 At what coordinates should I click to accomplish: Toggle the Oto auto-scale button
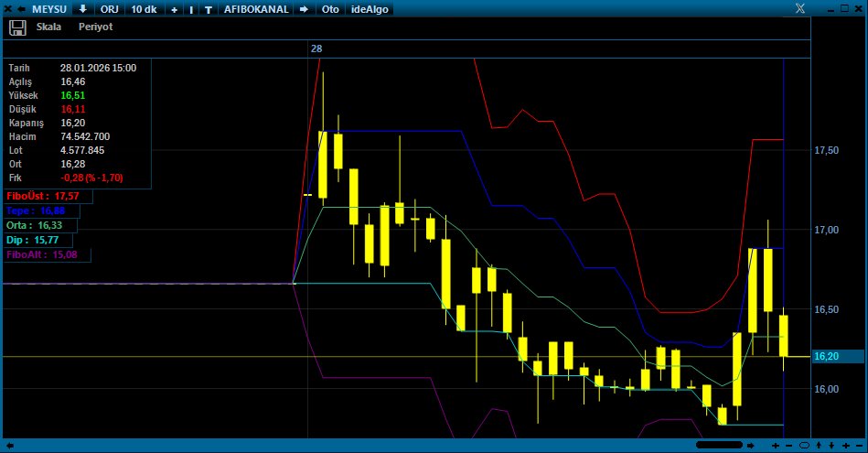[330, 9]
